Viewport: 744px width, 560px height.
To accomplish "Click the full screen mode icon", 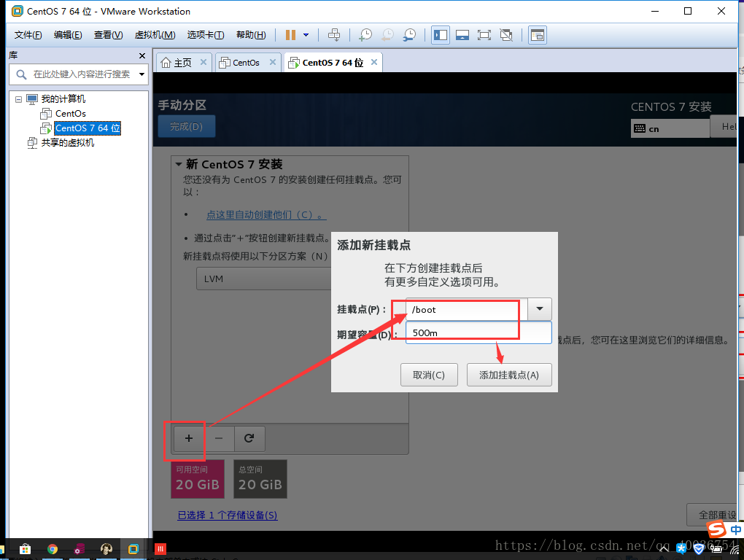I will point(484,35).
